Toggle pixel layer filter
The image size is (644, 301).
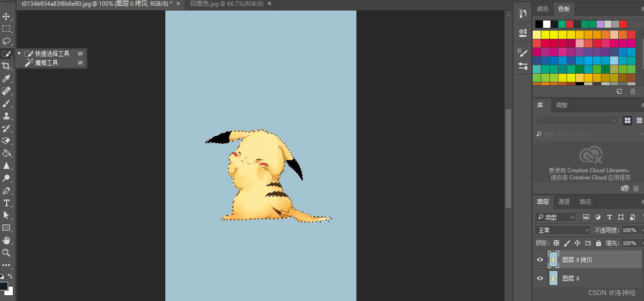coord(586,217)
